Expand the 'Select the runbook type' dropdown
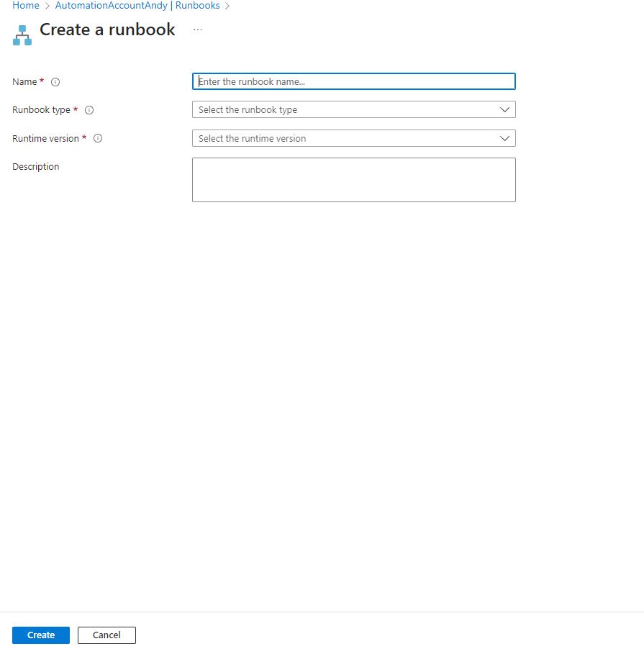This screenshot has height=649, width=644. pos(345,110)
